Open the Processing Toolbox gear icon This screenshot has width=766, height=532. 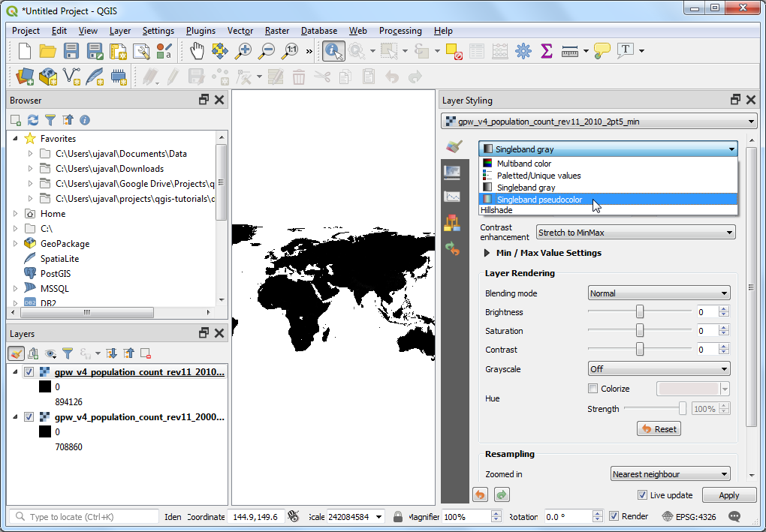[x=523, y=51]
